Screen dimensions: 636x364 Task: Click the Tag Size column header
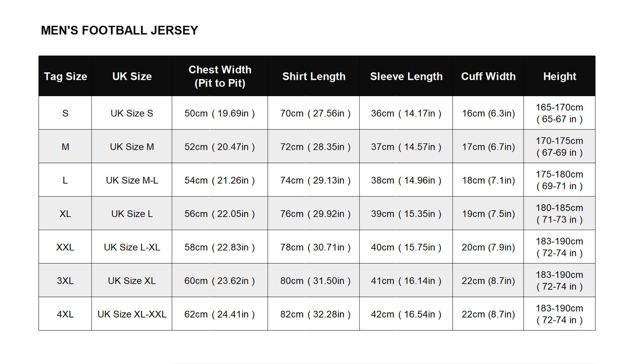[65, 76]
